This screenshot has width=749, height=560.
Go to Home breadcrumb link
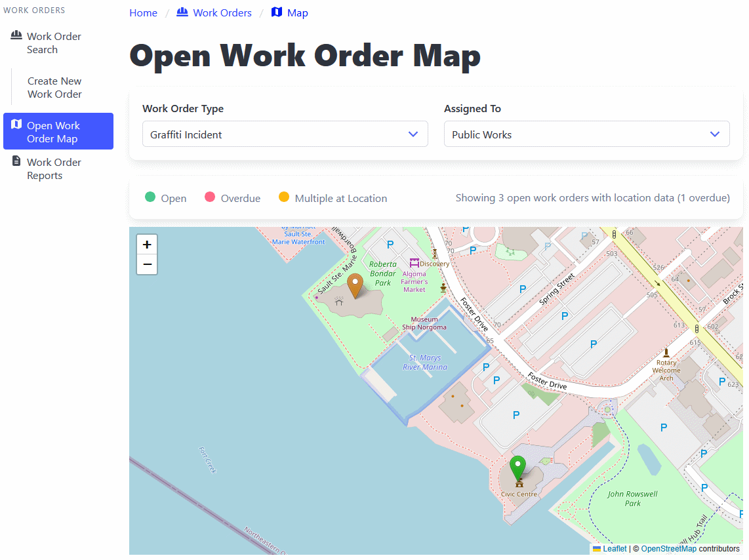click(143, 13)
